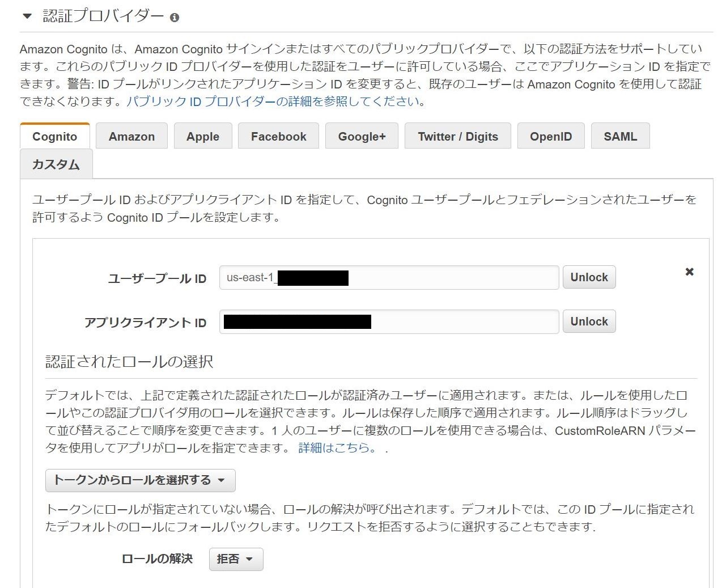Follow the 詳細はこちら link
The height and width of the screenshot is (588, 726).
coord(337,448)
